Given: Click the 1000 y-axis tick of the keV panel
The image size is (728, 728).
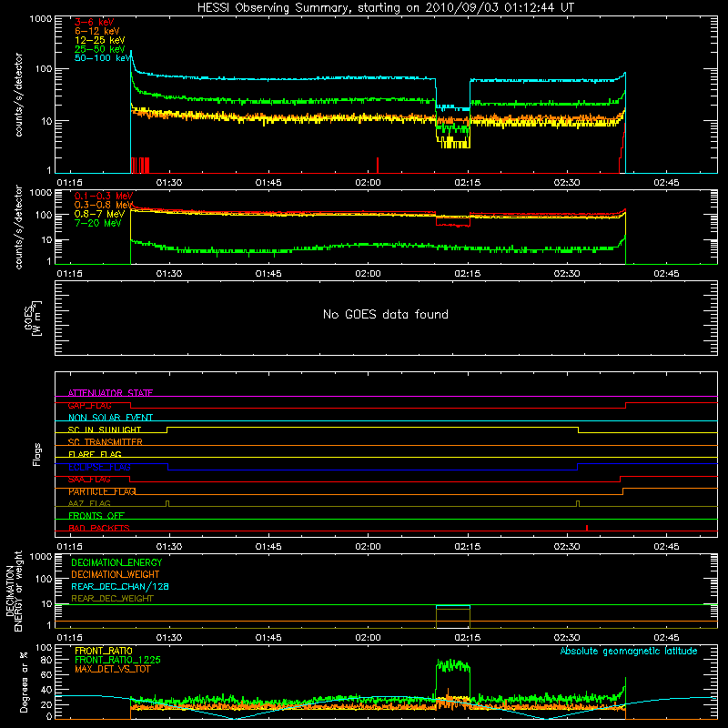Looking at the screenshot, I should coord(40,19).
